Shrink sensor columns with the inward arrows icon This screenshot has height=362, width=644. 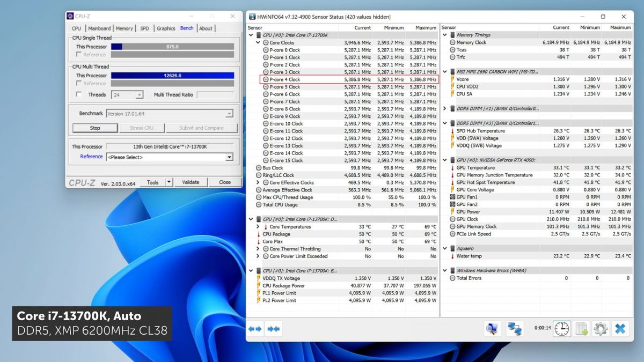coord(273,329)
